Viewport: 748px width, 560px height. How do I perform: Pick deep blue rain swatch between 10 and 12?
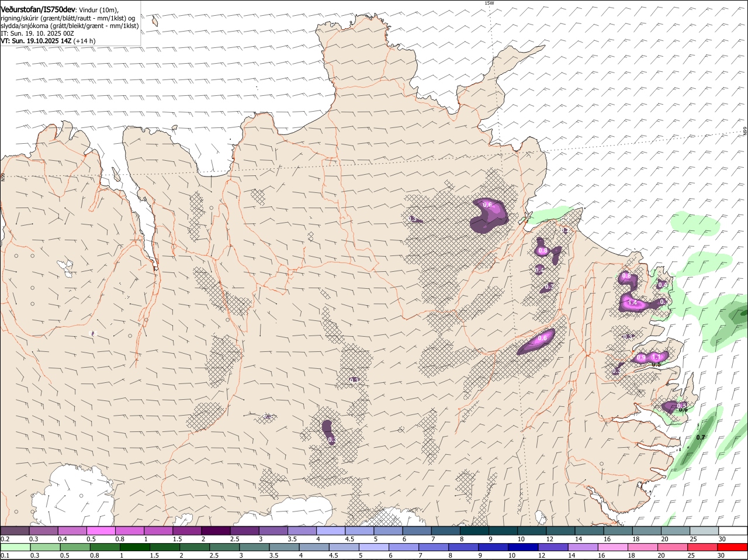(523, 548)
